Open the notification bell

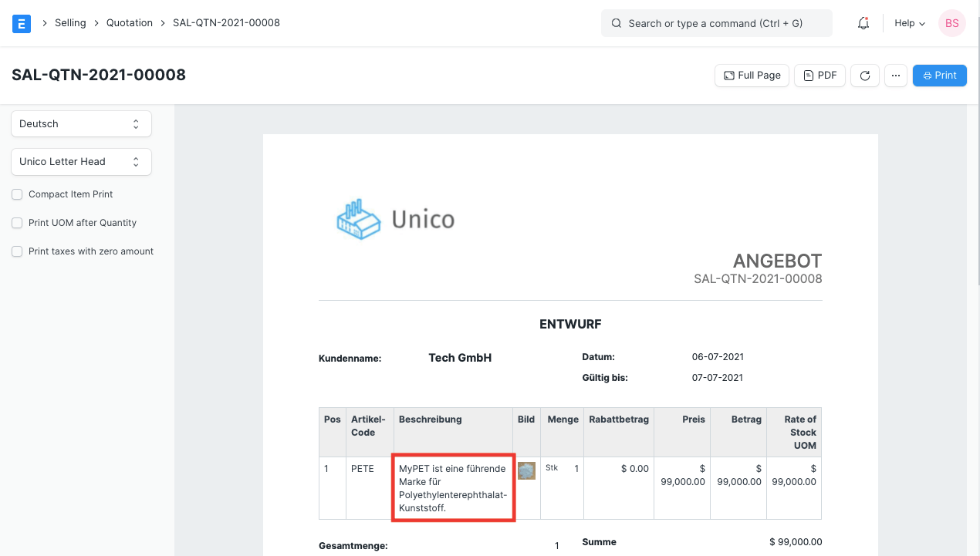pos(863,23)
